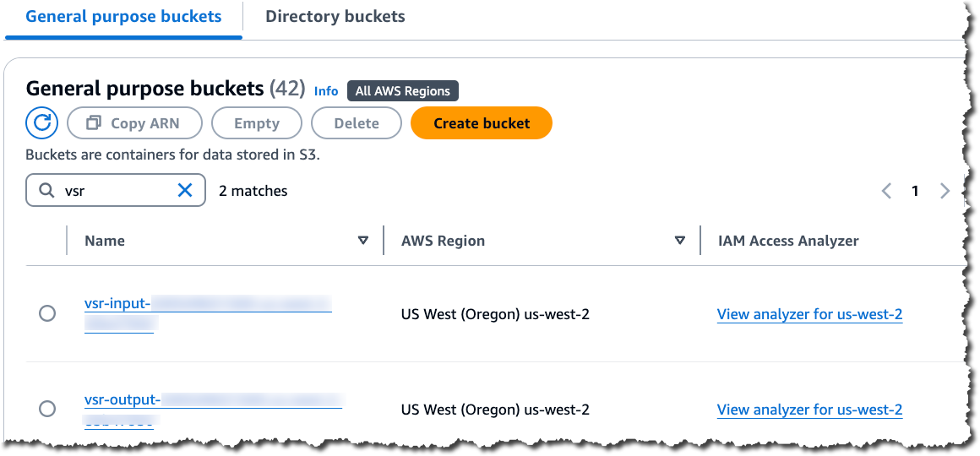
Task: Click the Info link beside bucket count
Action: (326, 91)
